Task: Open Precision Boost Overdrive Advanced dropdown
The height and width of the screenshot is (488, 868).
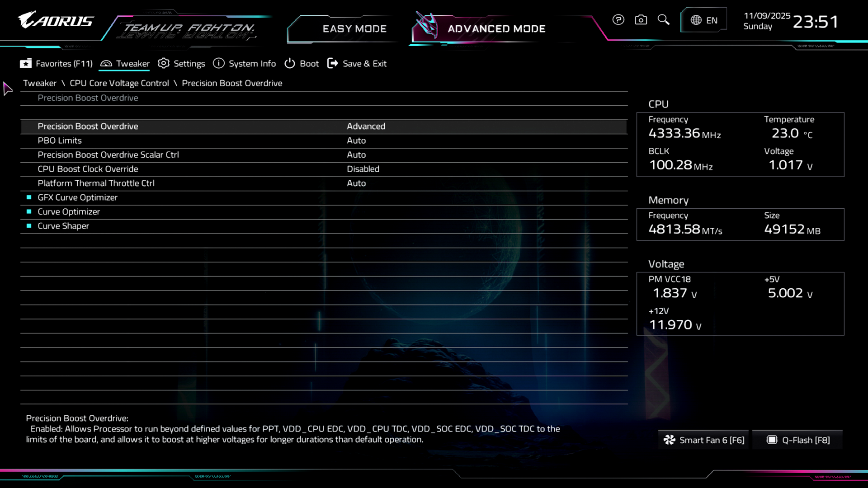Action: point(366,127)
